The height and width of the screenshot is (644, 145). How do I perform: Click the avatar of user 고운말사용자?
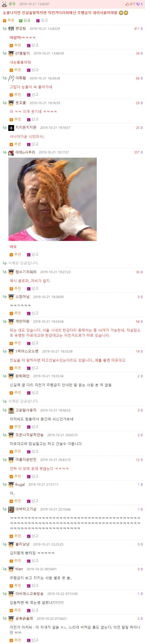(11, 411)
